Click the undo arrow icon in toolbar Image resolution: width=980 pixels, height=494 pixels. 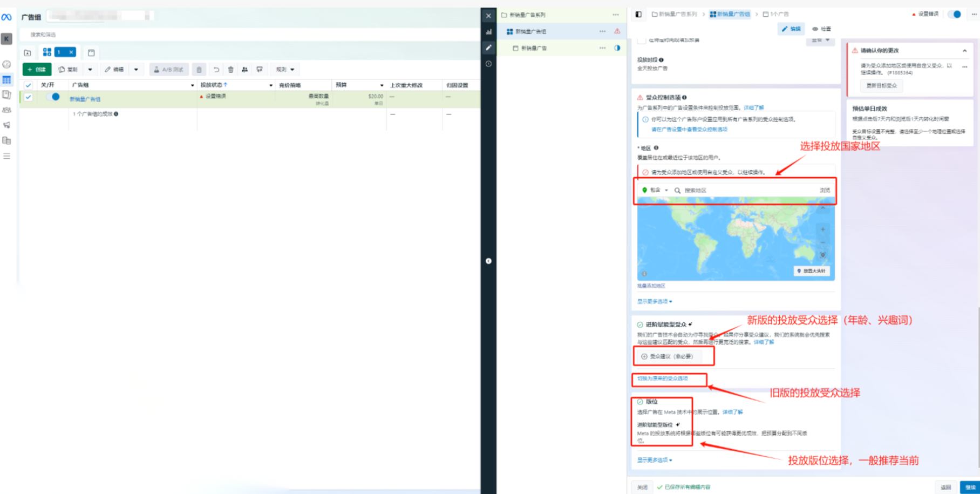pos(216,69)
